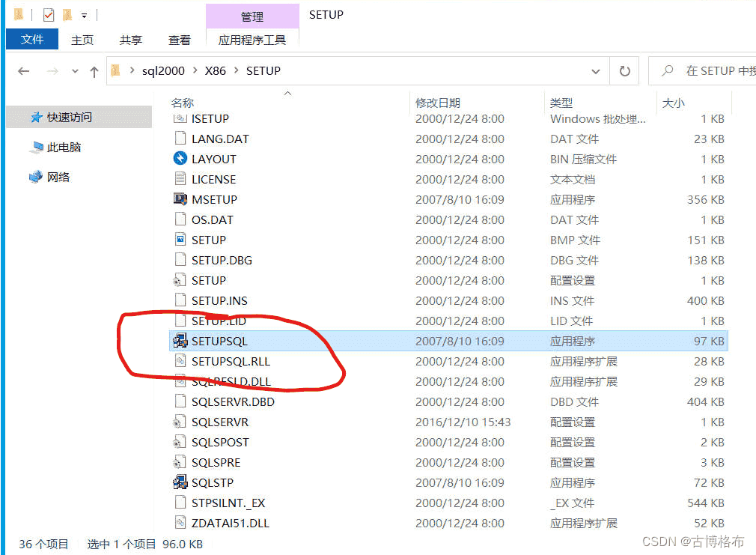Viewport: 756px width, 555px height.
Task: Click the refresh button beside address bar
Action: tap(624, 71)
